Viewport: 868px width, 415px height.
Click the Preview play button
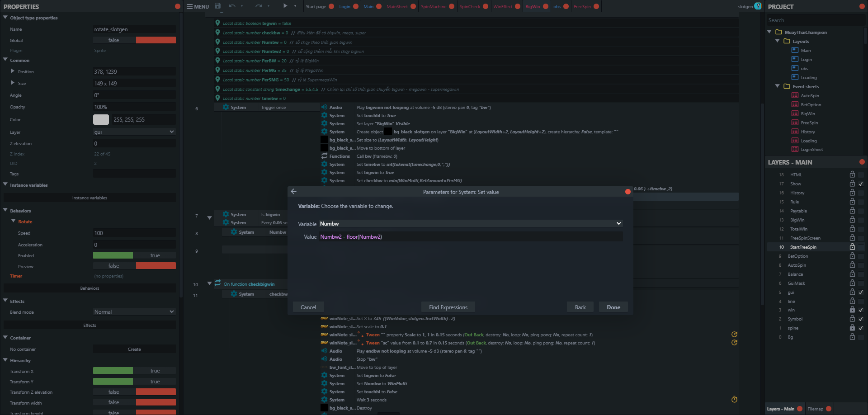(285, 6)
